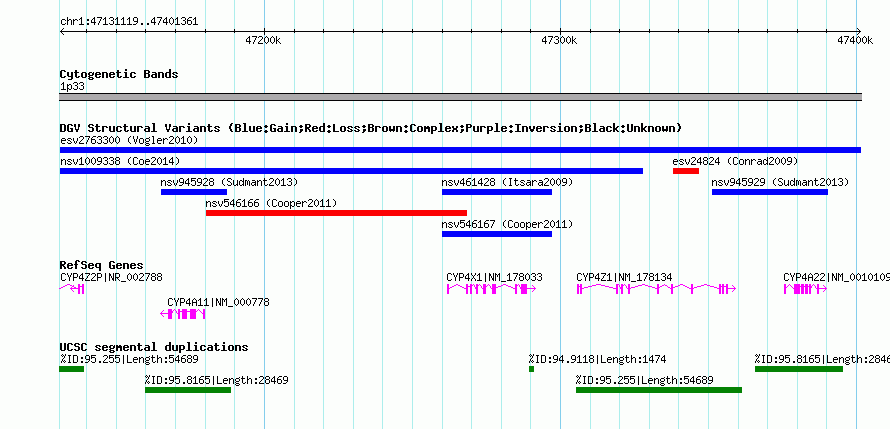Select the nsv1009338 (Coe2014) variant bar
This screenshot has height=429, width=890.
351,171
